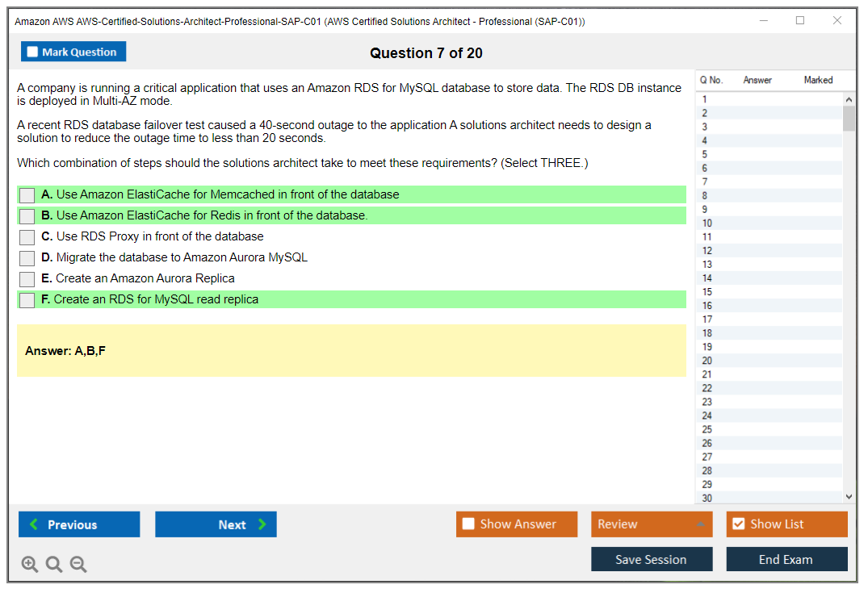The width and height of the screenshot is (868, 593).
Task: Click the Save Session button
Action: coord(651,560)
